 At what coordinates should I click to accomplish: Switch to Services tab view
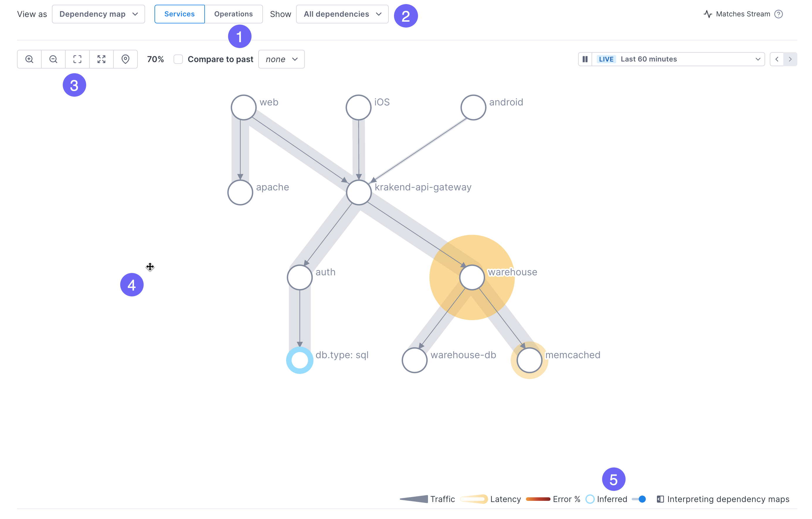[x=179, y=13]
